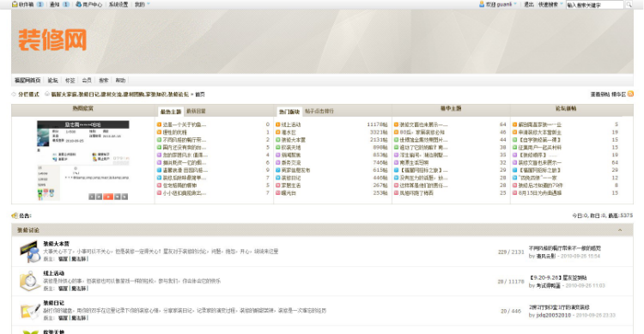Open 线上活动 forum title link
Image resolution: width=644 pixels, height=334 pixels.
(x=54, y=273)
